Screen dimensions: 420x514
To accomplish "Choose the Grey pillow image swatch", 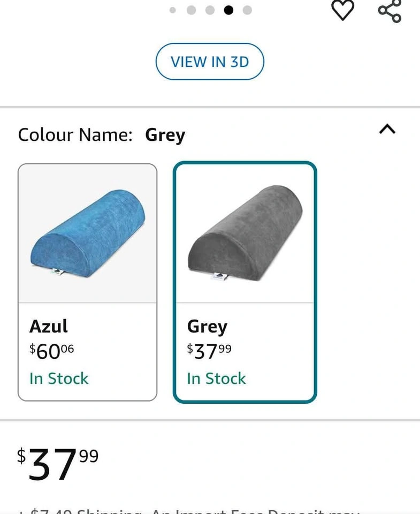I will (245, 233).
